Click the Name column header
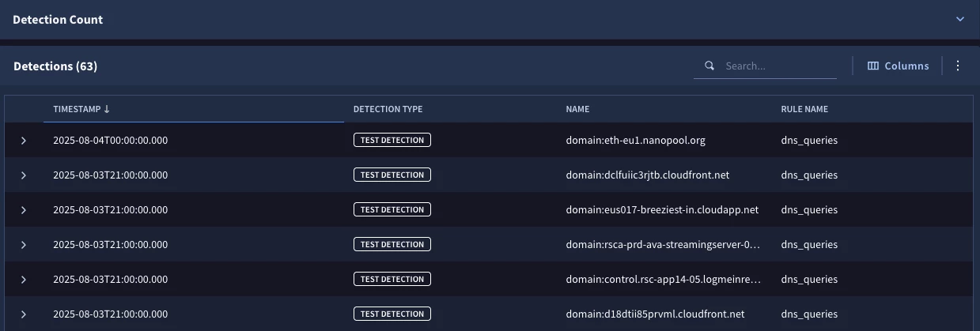Screen dimensions: 980x331 pyautogui.click(x=577, y=109)
